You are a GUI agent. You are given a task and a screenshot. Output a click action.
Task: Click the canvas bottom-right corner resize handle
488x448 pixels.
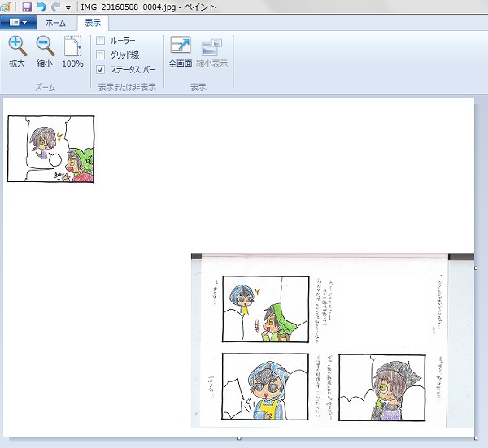(x=476, y=438)
